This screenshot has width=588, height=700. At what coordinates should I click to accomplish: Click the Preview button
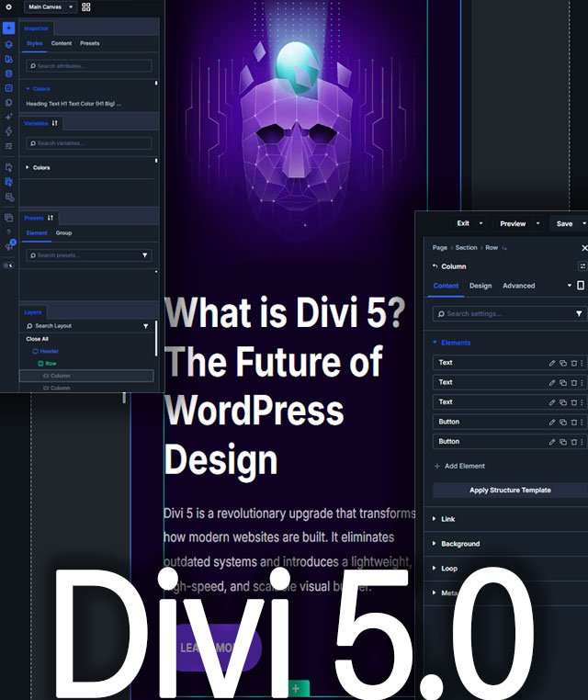point(513,223)
